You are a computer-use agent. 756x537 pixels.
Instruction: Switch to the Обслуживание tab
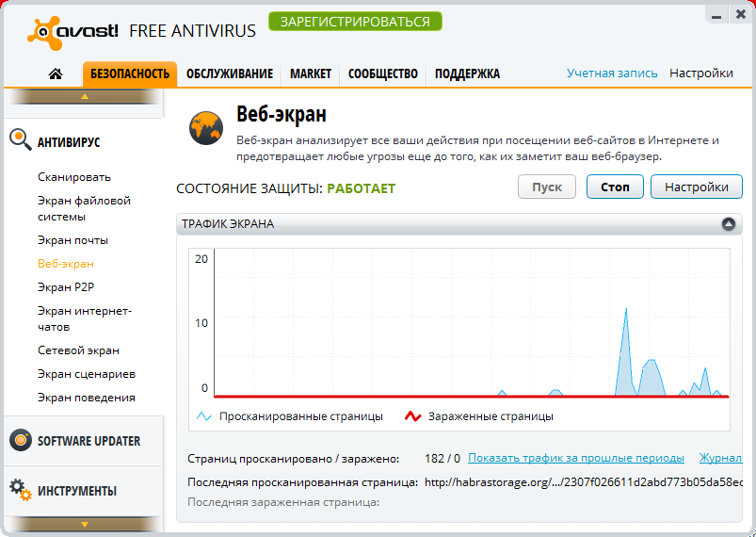click(230, 73)
